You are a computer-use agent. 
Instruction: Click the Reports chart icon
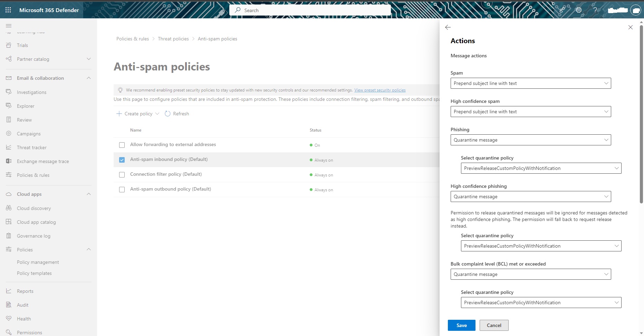tap(9, 291)
